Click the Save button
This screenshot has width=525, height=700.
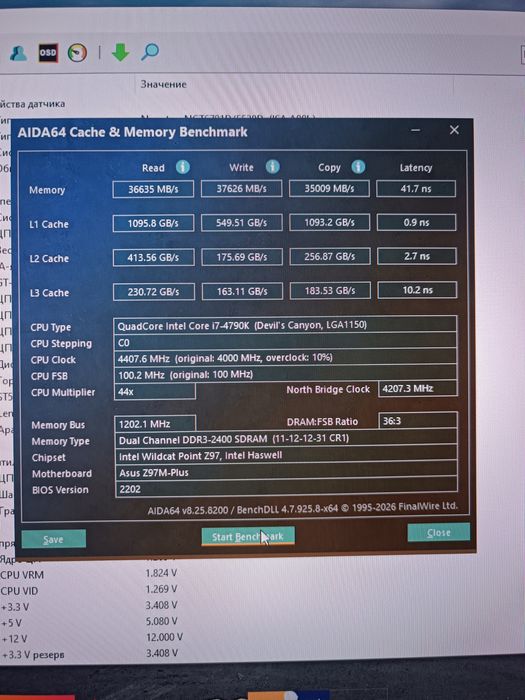(x=54, y=539)
